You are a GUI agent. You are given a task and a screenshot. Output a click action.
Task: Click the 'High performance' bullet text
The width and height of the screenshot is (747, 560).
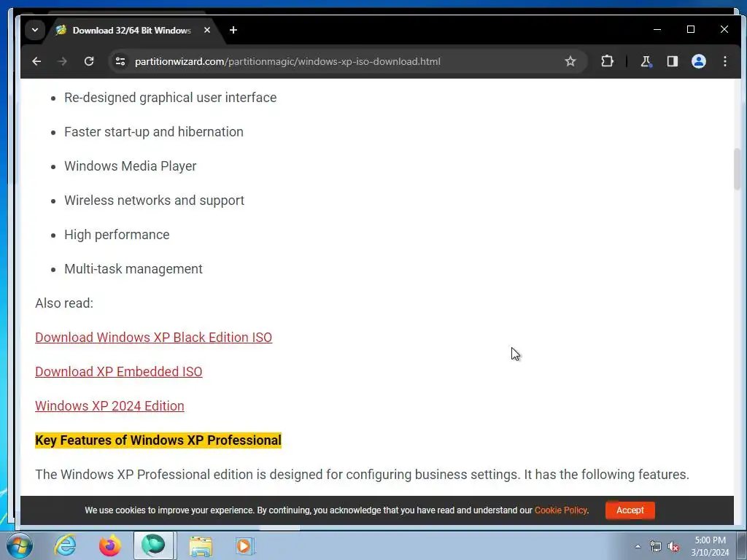coord(117,234)
